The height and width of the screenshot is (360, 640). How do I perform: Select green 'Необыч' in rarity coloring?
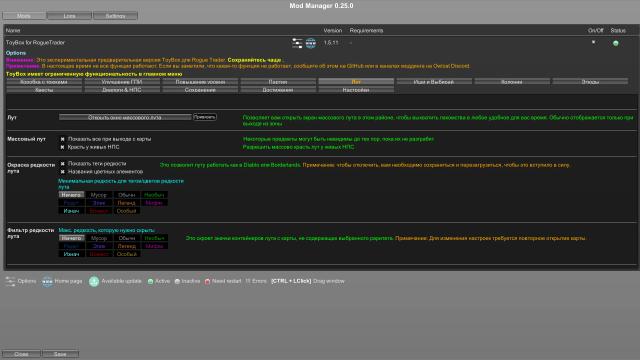pos(154,195)
